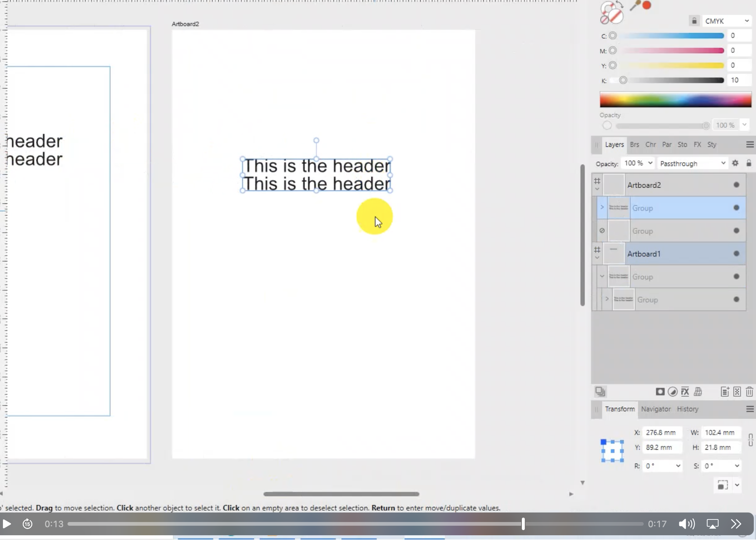756x547 pixels.
Task: Click the grid icon right of fx
Action: click(x=698, y=392)
